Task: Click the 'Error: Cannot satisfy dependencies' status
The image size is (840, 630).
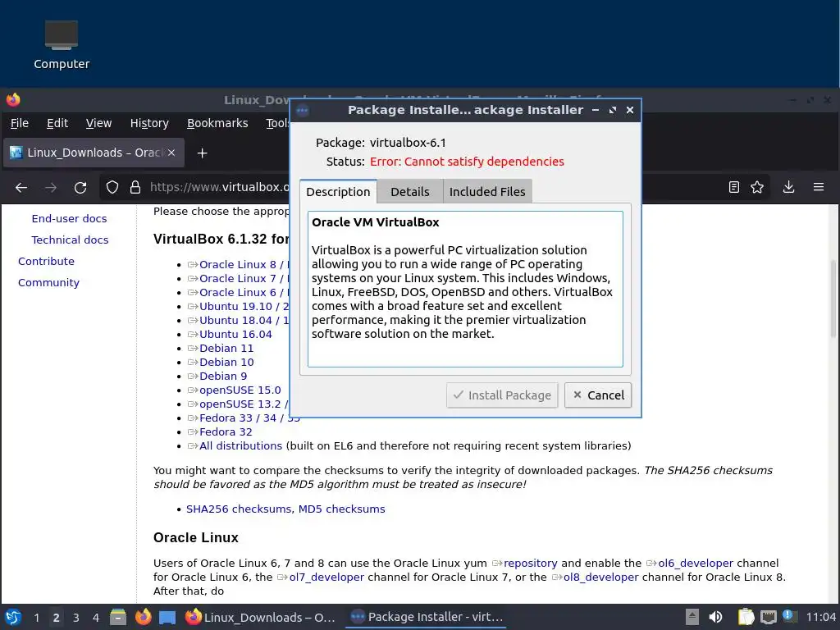Action: 467,162
